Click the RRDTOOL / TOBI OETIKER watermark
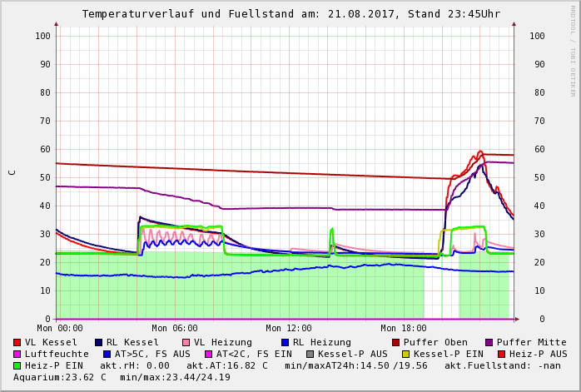The image size is (581, 392). [573, 50]
